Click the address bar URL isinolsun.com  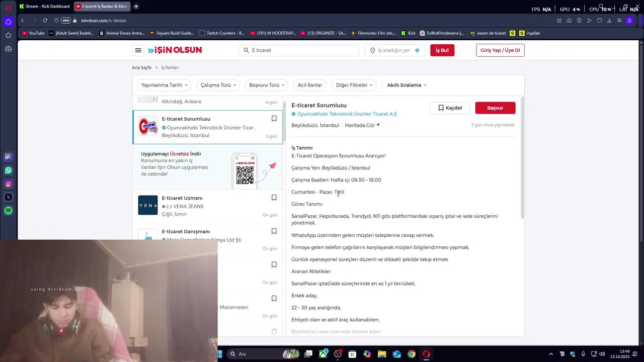(x=103, y=21)
